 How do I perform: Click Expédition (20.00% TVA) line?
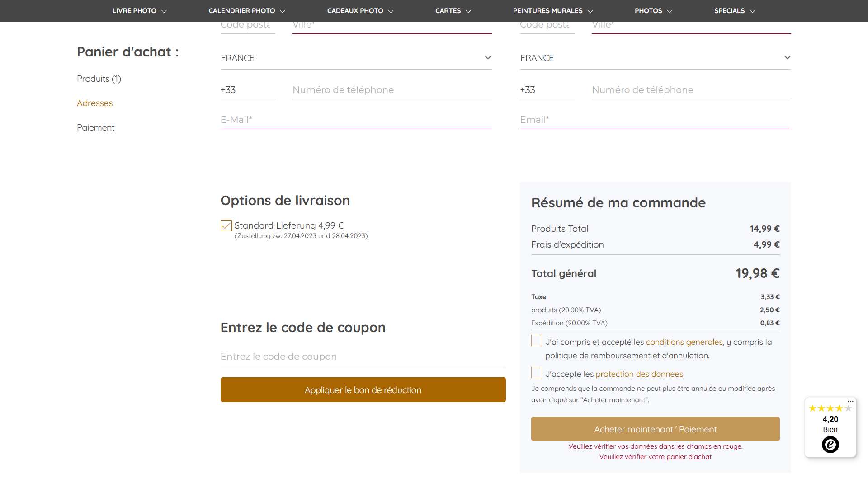coord(656,323)
